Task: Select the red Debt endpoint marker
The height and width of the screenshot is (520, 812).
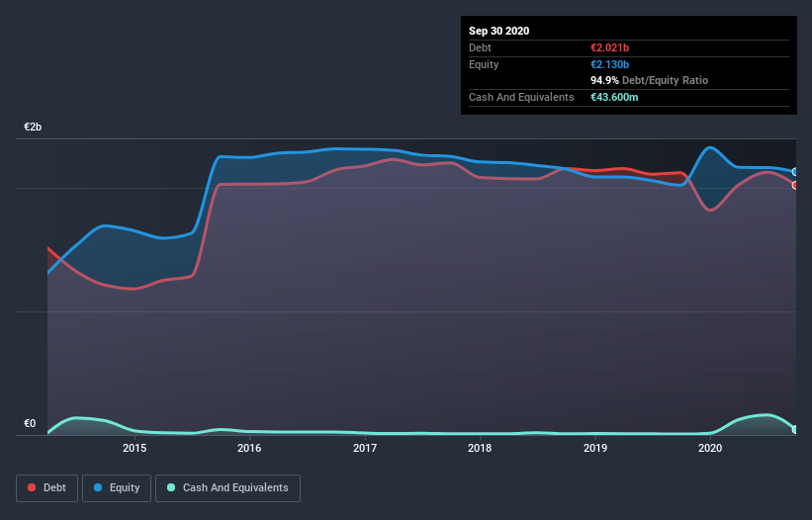Action: (x=795, y=185)
